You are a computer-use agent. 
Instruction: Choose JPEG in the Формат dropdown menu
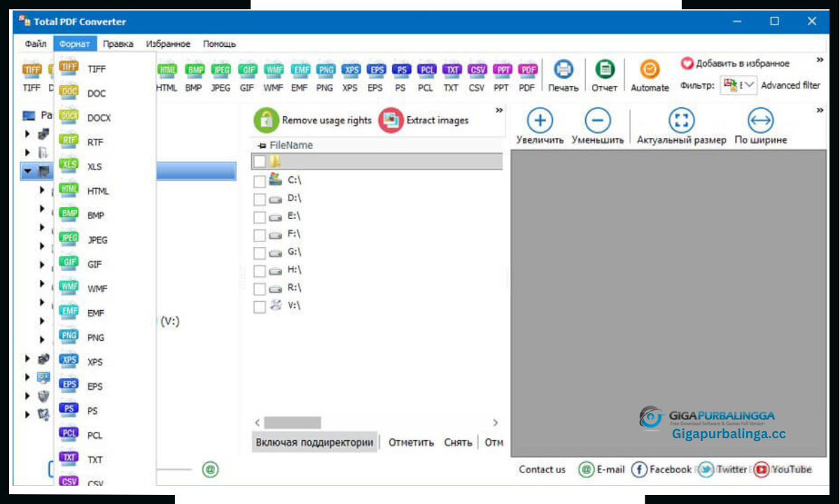[x=105, y=240]
